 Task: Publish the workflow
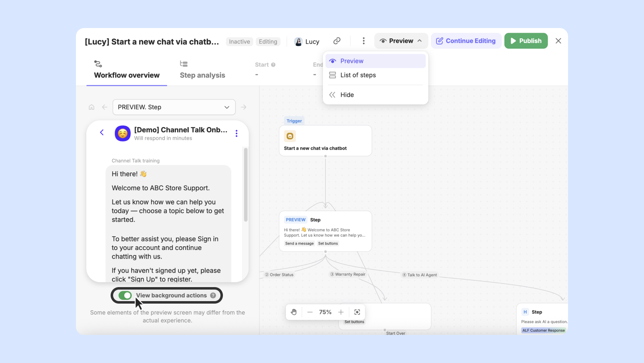pyautogui.click(x=526, y=41)
